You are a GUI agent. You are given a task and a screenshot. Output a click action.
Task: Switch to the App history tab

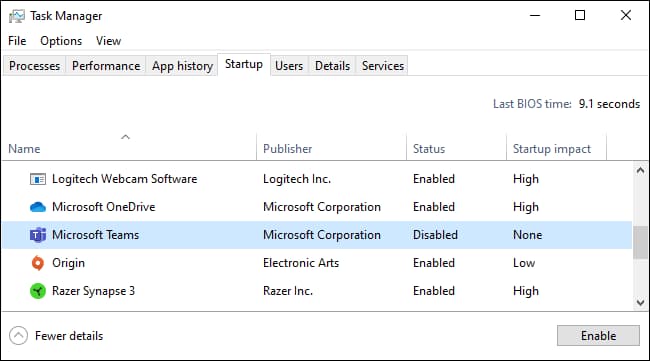point(182,65)
